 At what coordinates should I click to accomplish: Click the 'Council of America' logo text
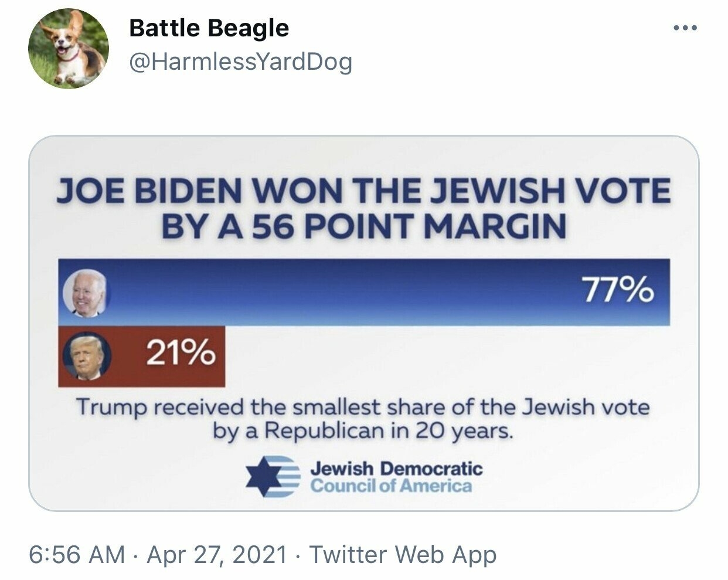391,486
